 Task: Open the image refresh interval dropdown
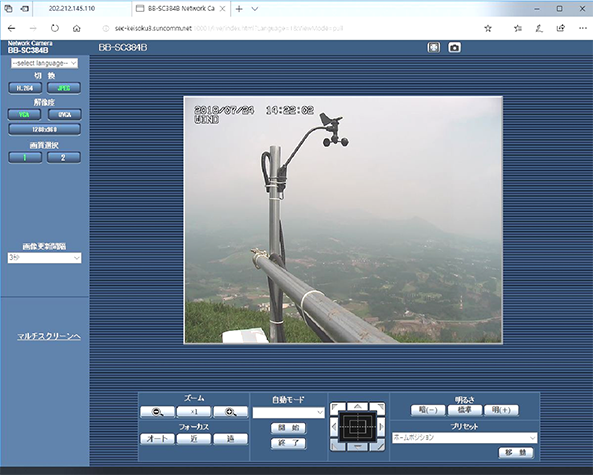click(44, 258)
